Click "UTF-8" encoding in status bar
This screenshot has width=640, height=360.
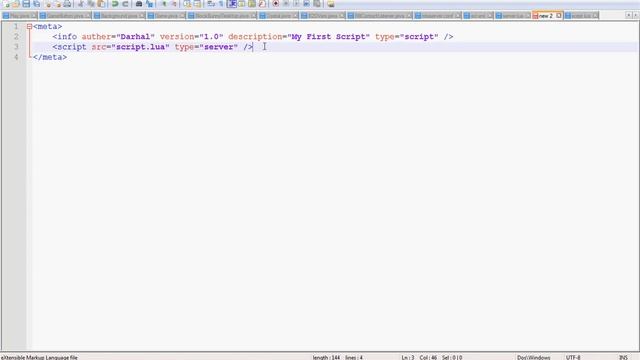point(573,357)
